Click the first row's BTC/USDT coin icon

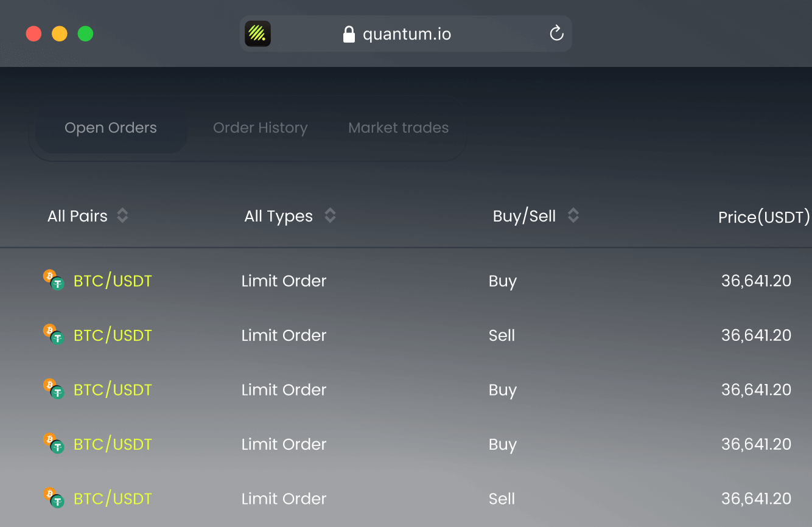pyautogui.click(x=54, y=280)
